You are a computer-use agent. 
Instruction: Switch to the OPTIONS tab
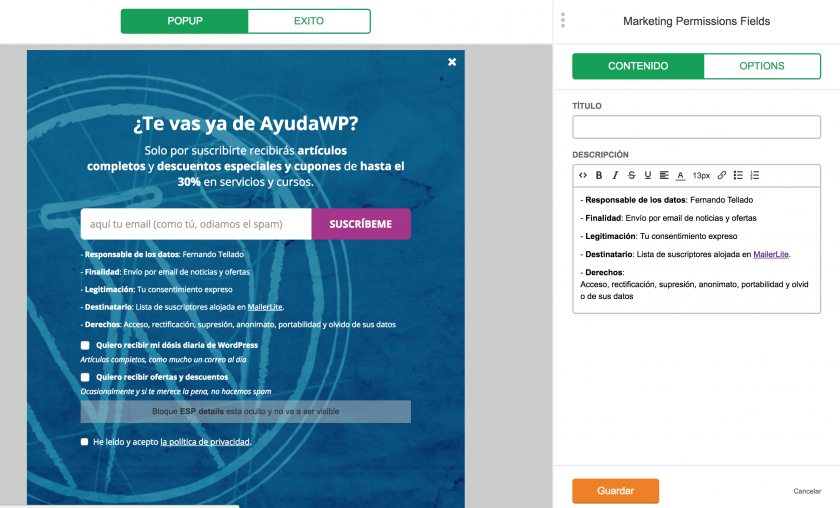(x=762, y=66)
